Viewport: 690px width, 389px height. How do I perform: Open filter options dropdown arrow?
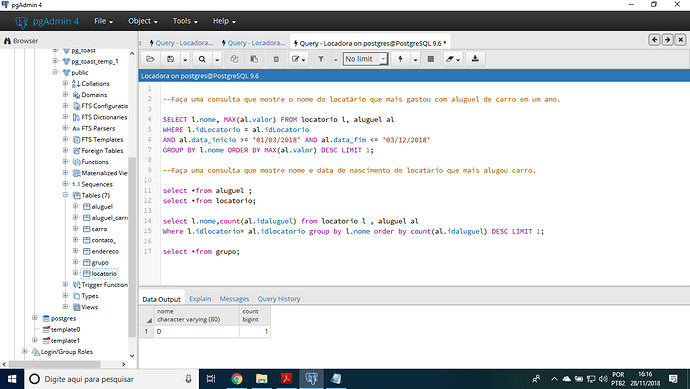pyautogui.click(x=335, y=59)
